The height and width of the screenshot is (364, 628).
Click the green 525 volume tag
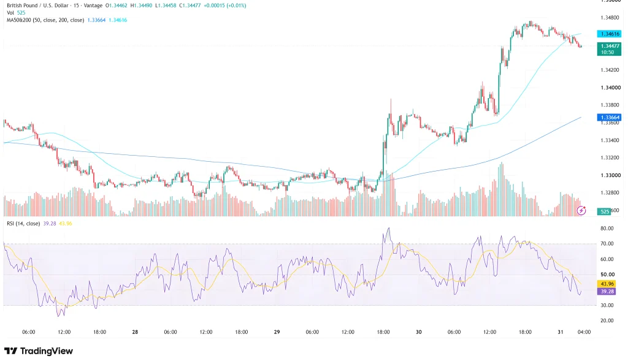pos(604,211)
